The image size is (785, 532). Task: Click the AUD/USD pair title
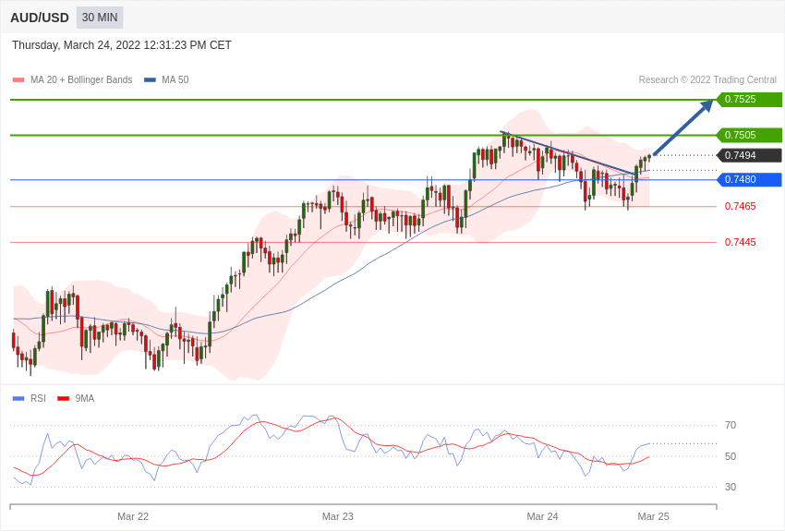coord(40,18)
